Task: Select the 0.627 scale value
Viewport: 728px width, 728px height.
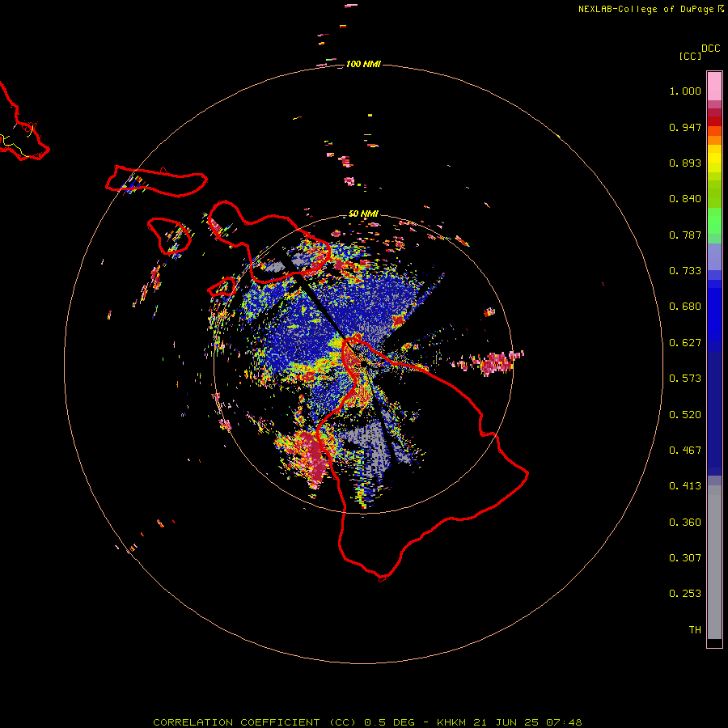Action: 685,343
